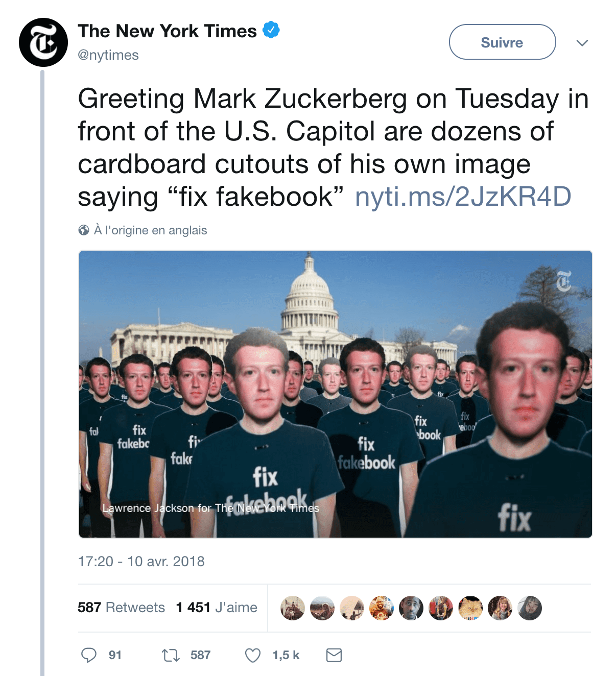Click the New York Times profile avatar
Image resolution: width=616 pixels, height=676 pixels.
(43, 42)
